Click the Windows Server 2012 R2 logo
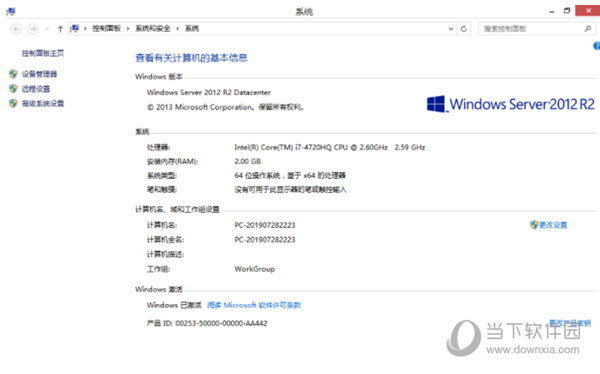 point(511,104)
